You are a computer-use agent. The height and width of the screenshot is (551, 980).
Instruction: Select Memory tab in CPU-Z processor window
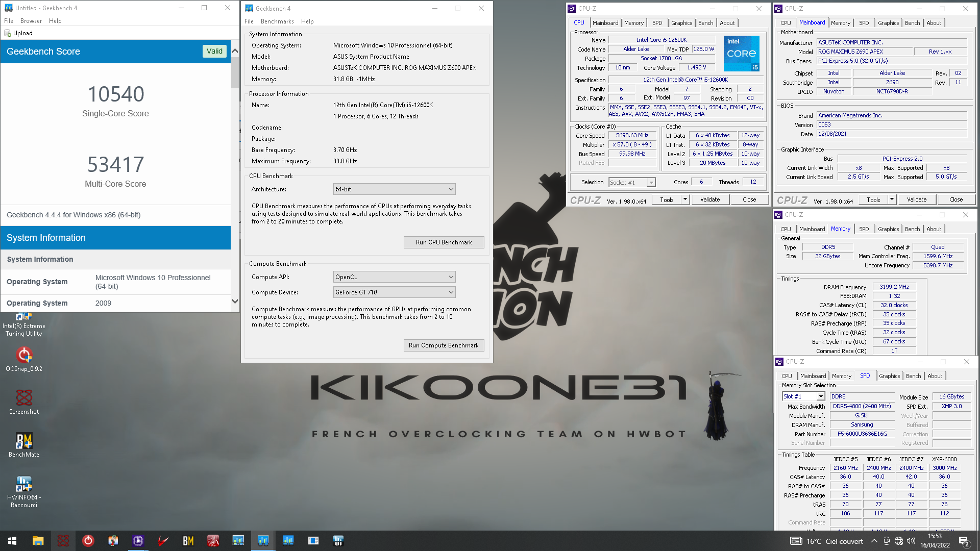(x=634, y=23)
